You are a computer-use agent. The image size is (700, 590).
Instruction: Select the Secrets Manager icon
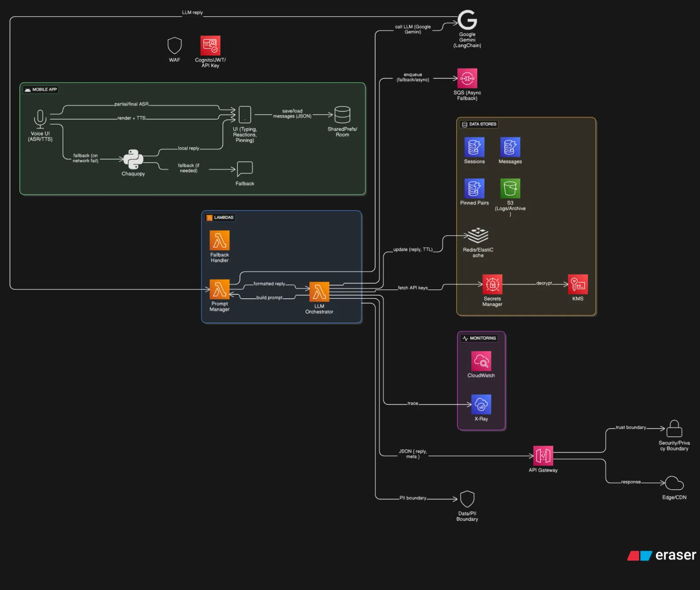(492, 285)
